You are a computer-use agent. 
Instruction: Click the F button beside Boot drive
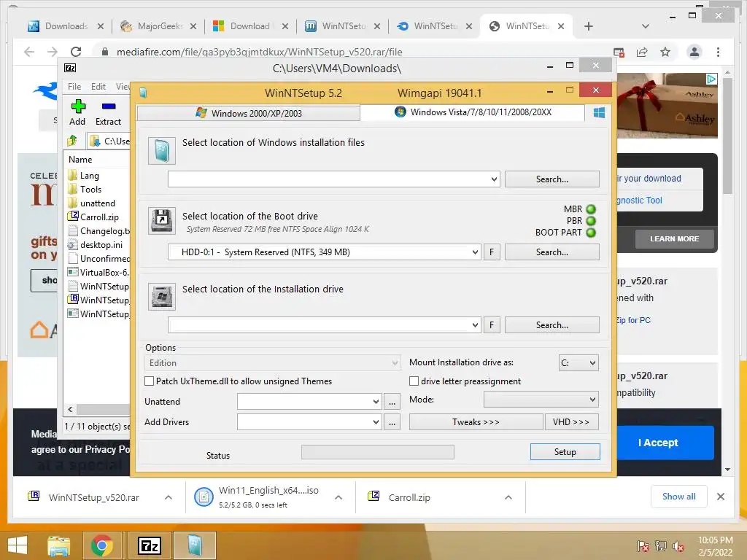pos(492,252)
